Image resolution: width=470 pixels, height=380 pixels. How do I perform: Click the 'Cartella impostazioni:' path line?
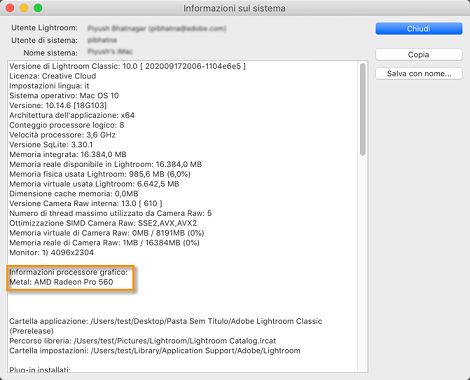[155, 351]
